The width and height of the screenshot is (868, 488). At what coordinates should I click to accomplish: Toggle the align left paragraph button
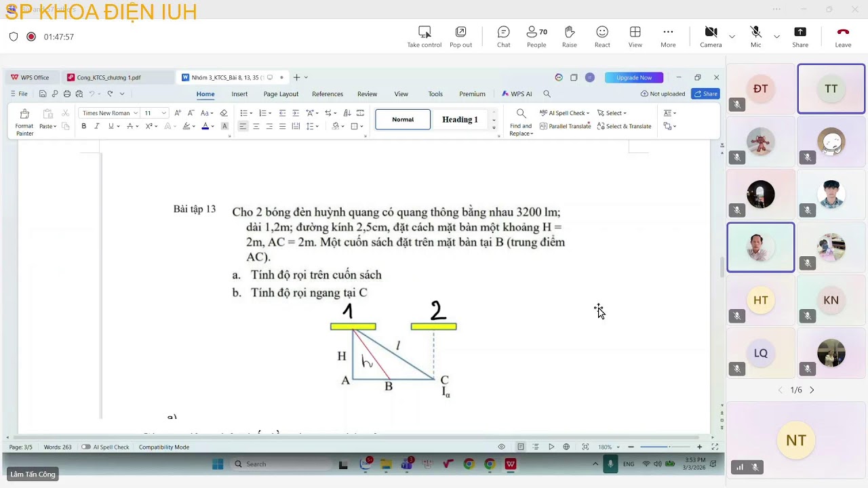coord(243,126)
